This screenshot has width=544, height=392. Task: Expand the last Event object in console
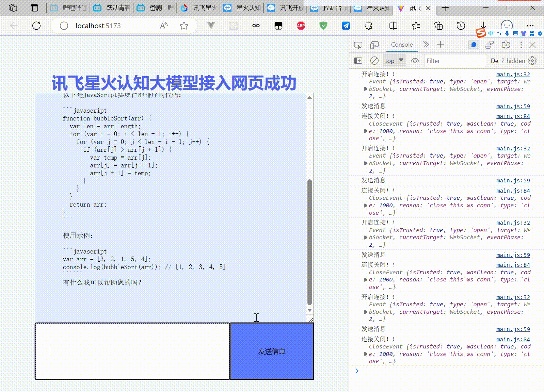click(366, 312)
